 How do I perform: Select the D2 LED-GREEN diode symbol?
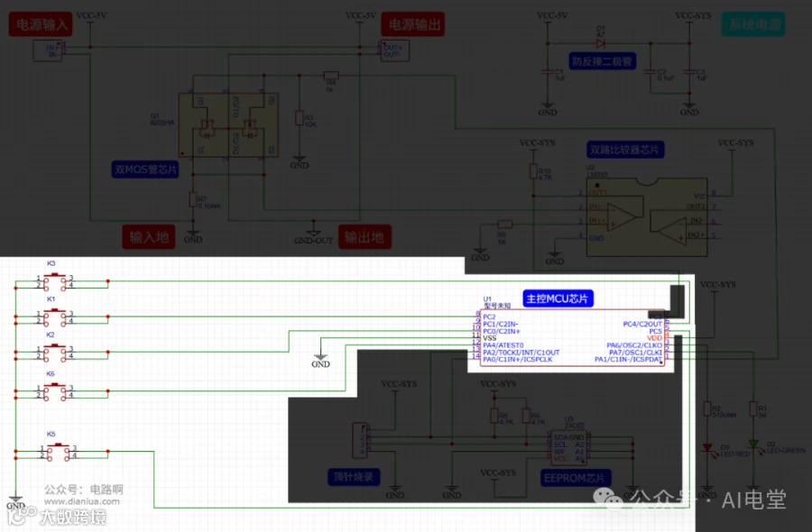(x=753, y=445)
